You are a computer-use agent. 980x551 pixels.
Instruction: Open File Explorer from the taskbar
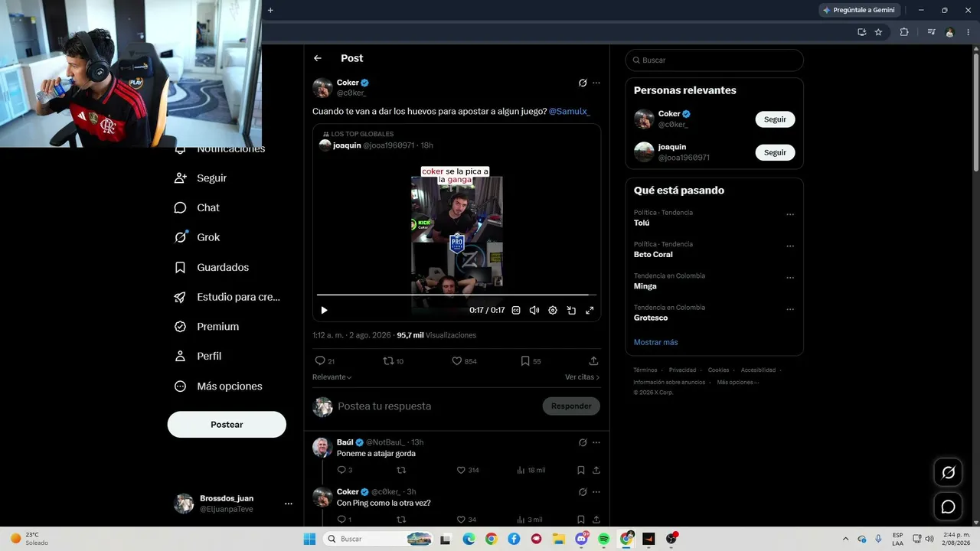(x=559, y=539)
